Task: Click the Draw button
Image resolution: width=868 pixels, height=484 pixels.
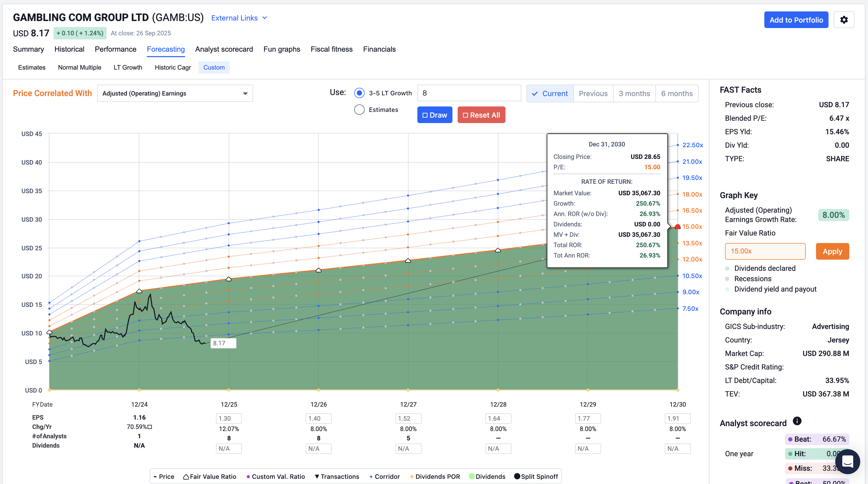Action: pyautogui.click(x=435, y=115)
